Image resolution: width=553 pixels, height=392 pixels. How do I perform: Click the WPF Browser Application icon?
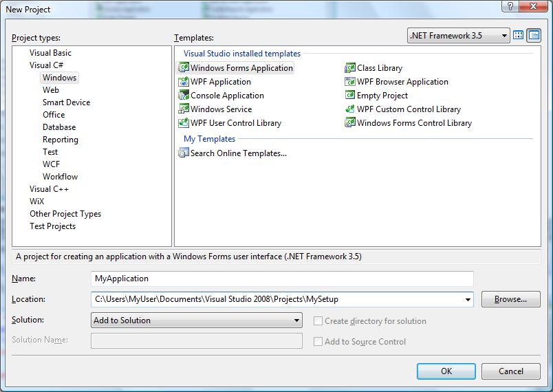350,82
